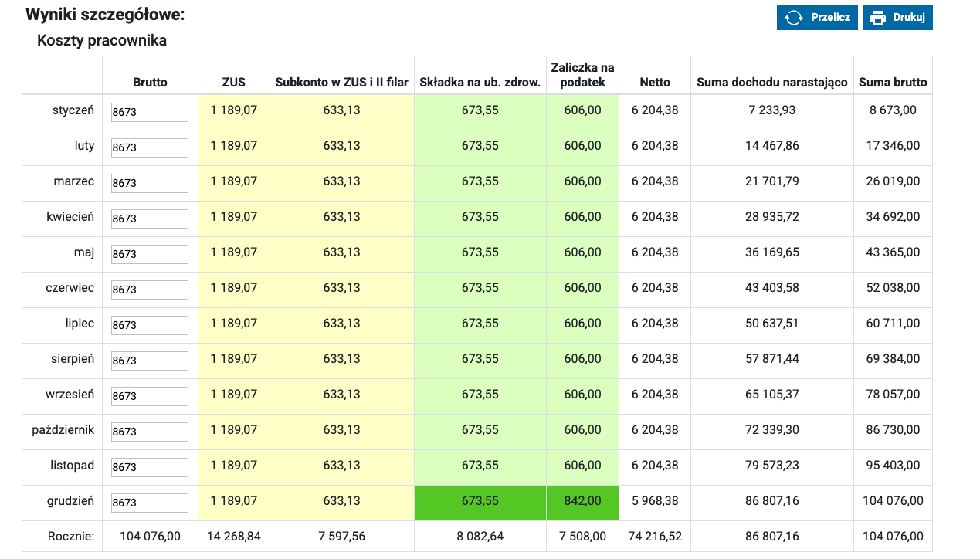Select the czerwiec Brutto input field
Image resolution: width=980 pixels, height=559 pixels.
coord(150,290)
